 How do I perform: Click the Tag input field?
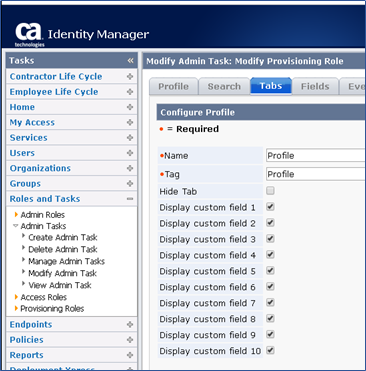316,174
